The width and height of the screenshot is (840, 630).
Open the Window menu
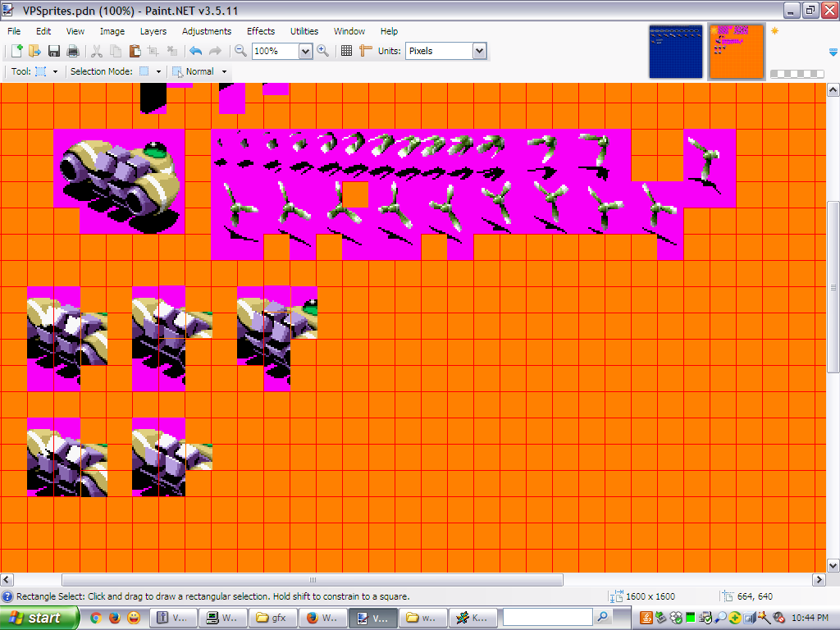(349, 31)
